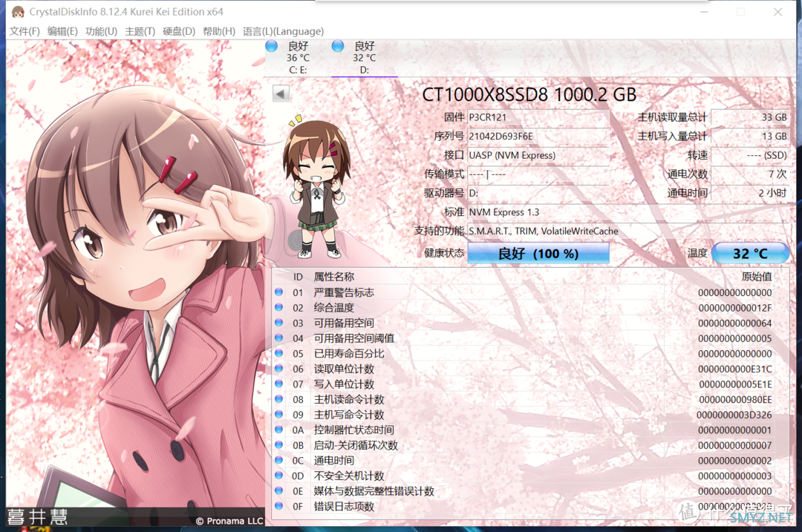Click the status dot for 写入单位计数
Viewport: 802px width, 532px height.
point(278,384)
